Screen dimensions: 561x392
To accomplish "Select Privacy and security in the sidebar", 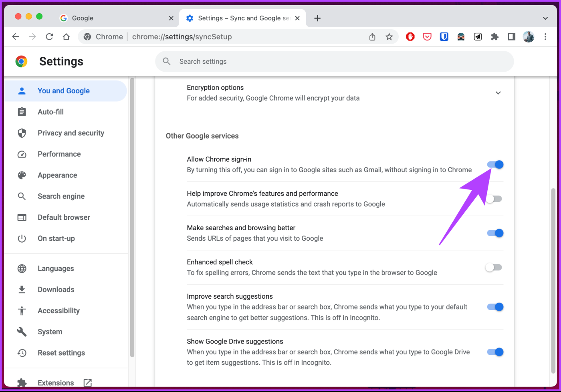I will [71, 133].
